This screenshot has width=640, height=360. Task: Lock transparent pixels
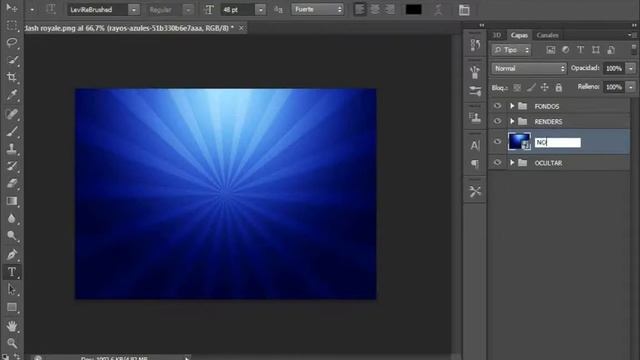tap(517, 87)
